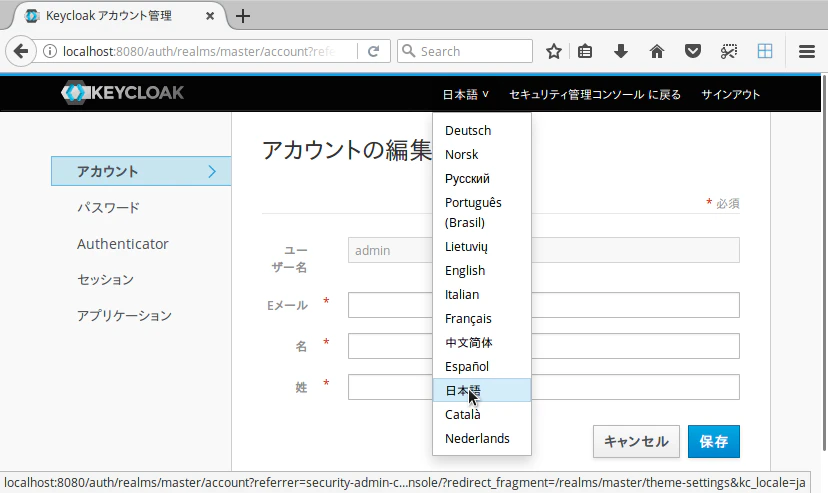Viewport: 828px width, 493px height.
Task: Click the localhost address bar URL
Action: [x=199, y=51]
